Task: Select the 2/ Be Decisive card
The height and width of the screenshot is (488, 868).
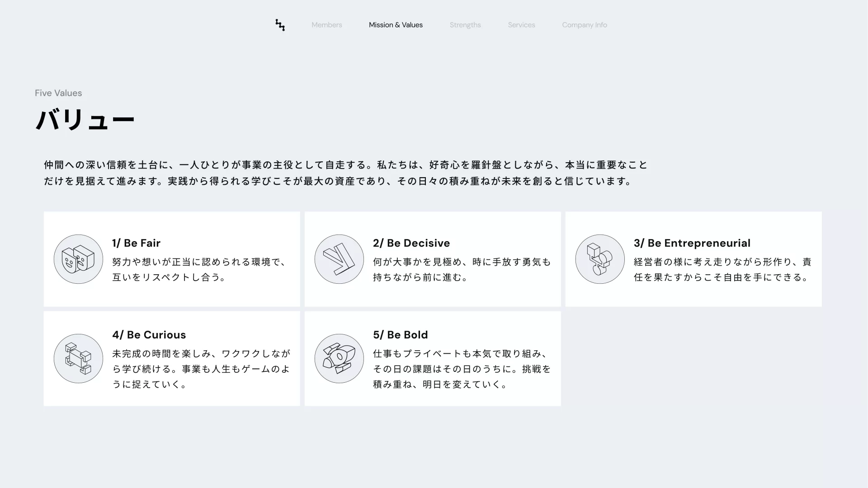Action: tap(432, 259)
